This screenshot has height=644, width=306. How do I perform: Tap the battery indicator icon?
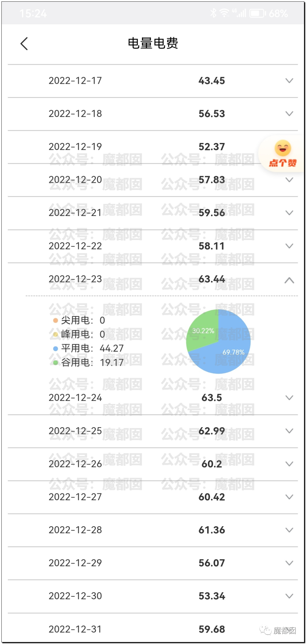[x=257, y=13]
